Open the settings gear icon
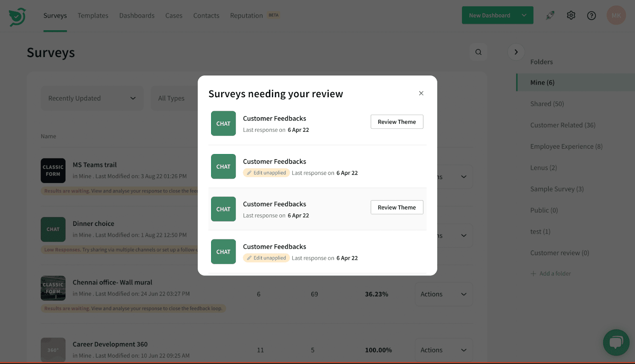The image size is (635, 364). (571, 15)
